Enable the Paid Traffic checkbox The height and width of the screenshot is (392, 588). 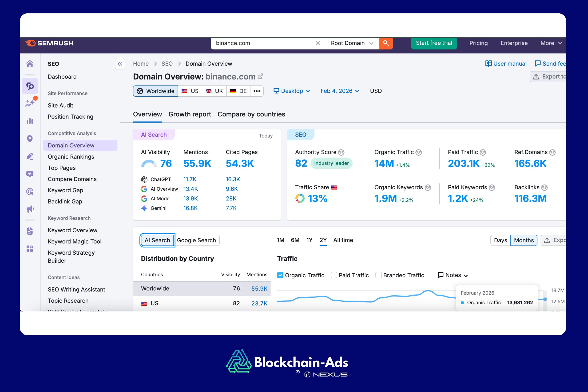334,275
